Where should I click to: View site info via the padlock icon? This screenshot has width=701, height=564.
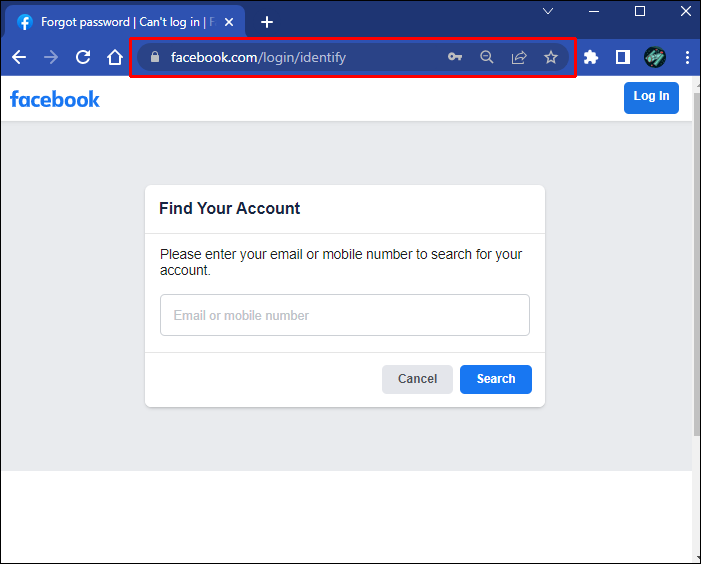coord(155,57)
